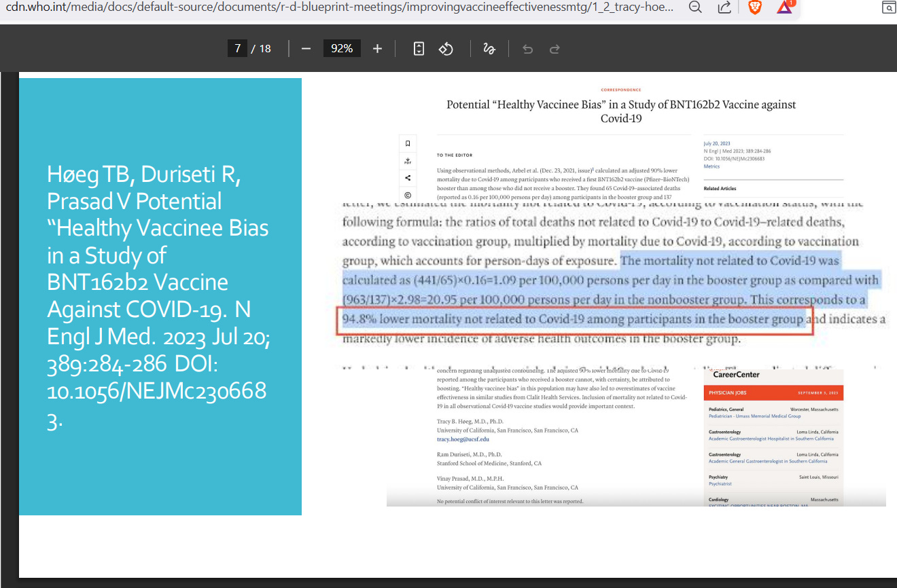The image size is (897, 588).
Task: Open the address bar zoom magnifier icon
Action: (695, 7)
